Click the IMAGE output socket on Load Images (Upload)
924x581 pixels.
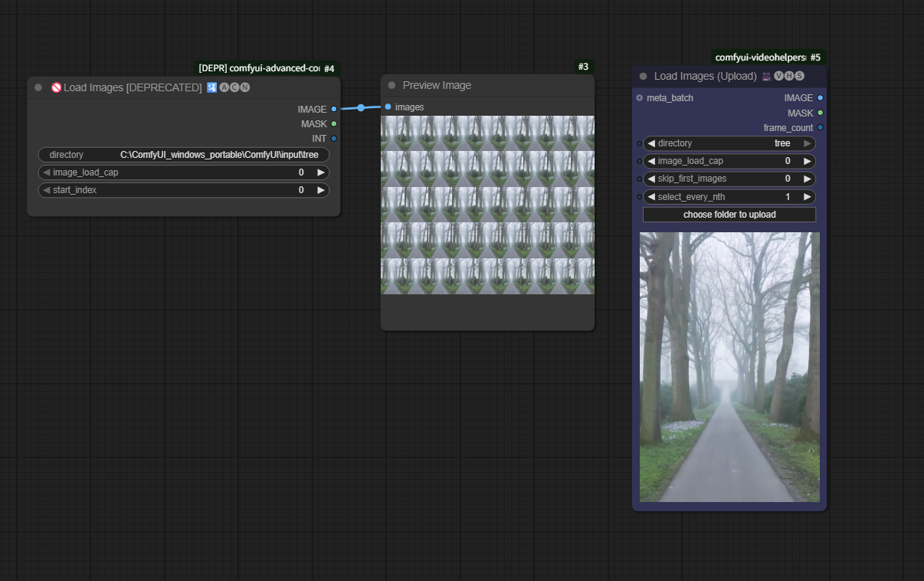coord(821,97)
